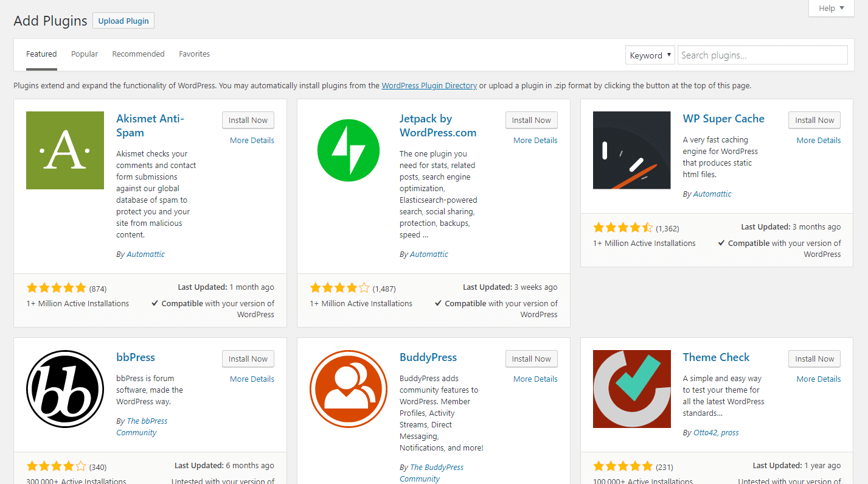Click the Upload Plugin button
868x484 pixels.
pos(123,20)
